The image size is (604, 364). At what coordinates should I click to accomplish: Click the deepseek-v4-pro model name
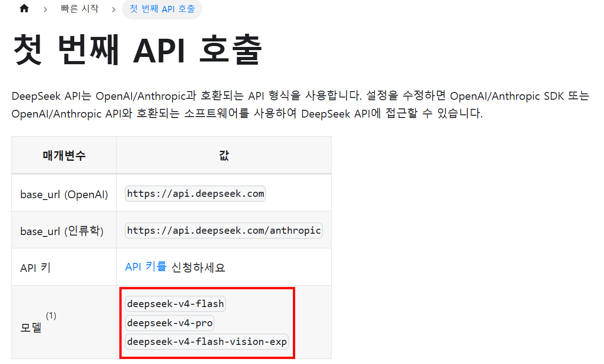coord(170,323)
